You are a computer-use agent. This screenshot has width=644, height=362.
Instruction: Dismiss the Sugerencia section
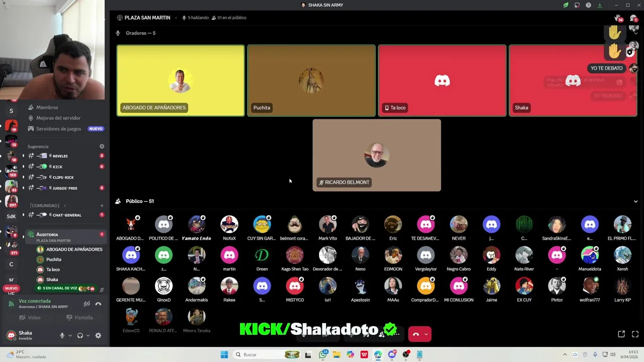point(102,146)
